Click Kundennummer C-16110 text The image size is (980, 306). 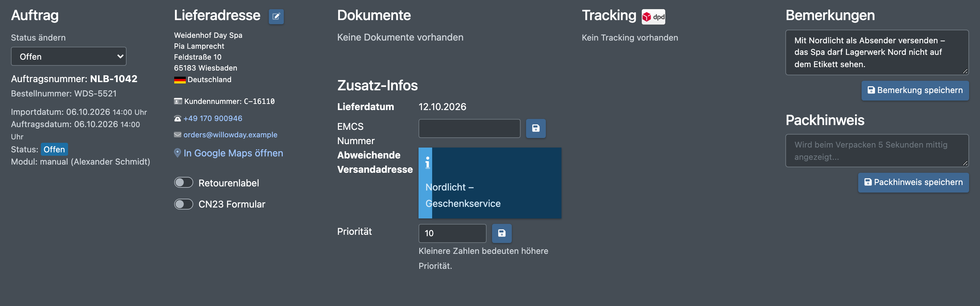click(x=229, y=101)
